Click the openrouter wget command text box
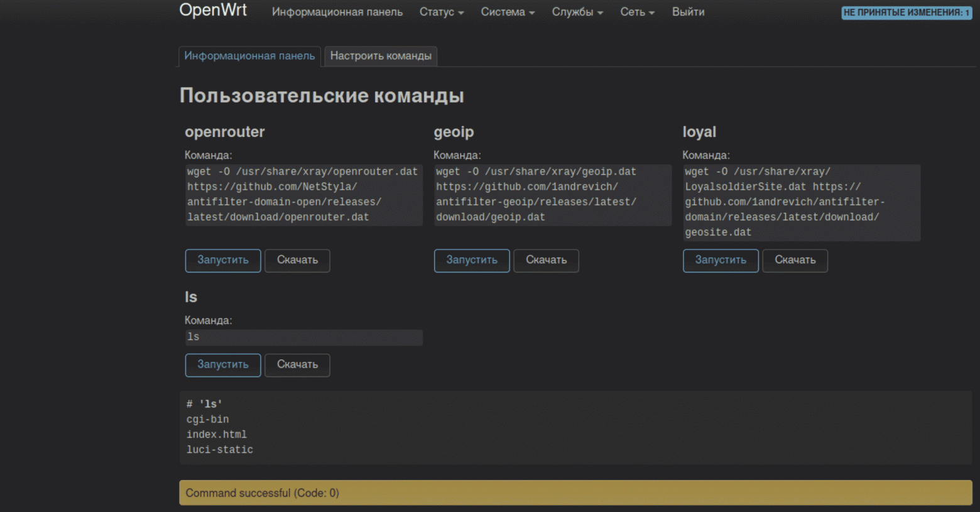 (x=303, y=195)
